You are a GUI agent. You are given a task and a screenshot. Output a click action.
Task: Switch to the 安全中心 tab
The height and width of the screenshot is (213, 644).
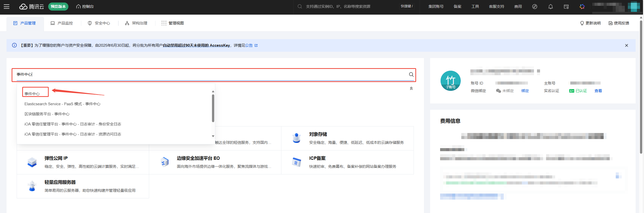coord(99,23)
